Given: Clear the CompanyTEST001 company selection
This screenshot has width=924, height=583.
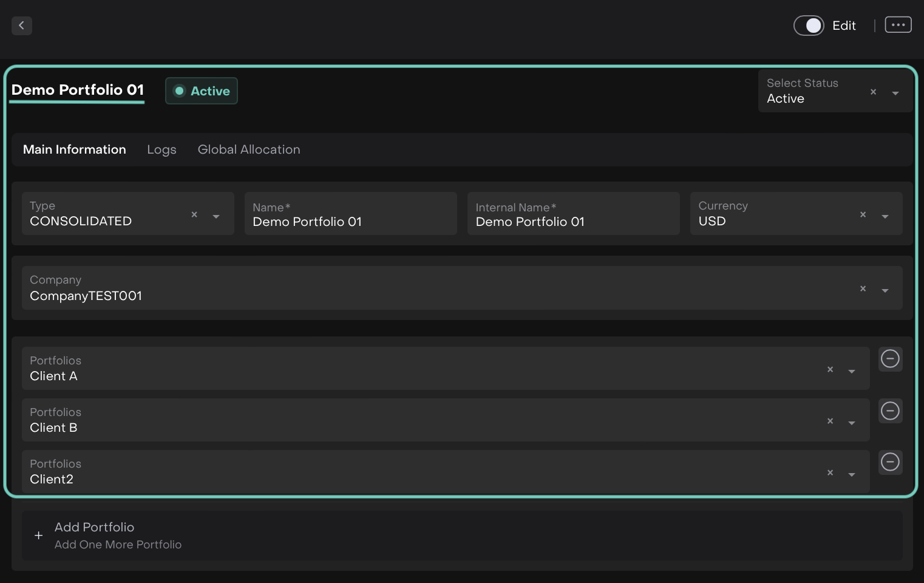Looking at the screenshot, I should click(863, 289).
